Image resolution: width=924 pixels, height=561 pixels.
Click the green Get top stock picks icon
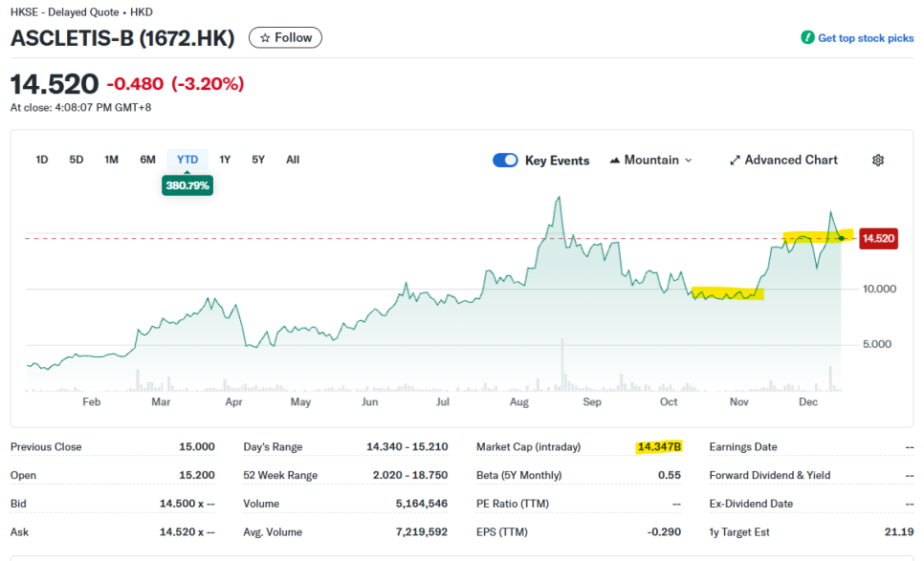coord(807,38)
